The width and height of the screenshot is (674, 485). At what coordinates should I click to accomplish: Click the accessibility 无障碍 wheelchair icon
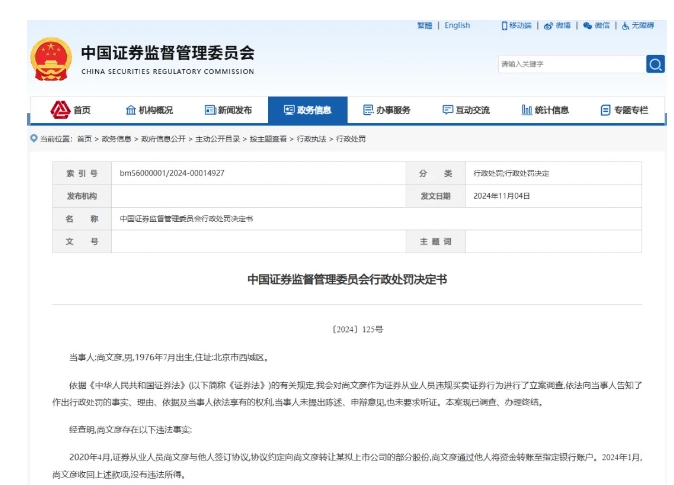625,26
